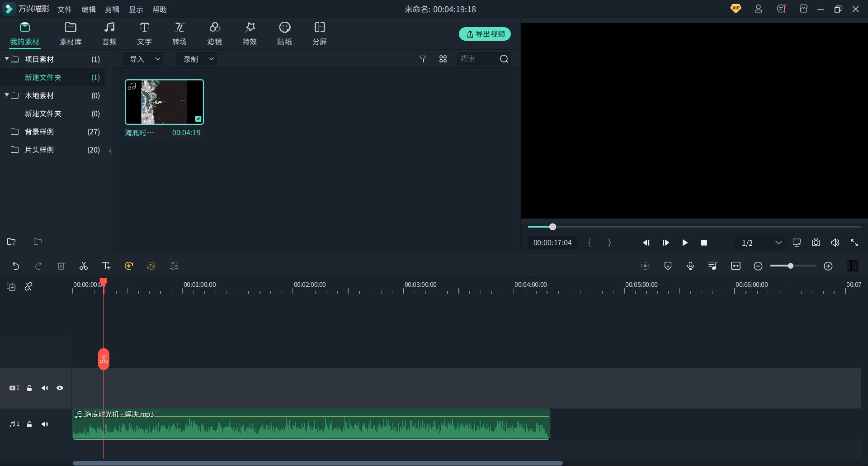
Task: Select the 海底时光机 clip thumbnail
Action: pyautogui.click(x=164, y=102)
